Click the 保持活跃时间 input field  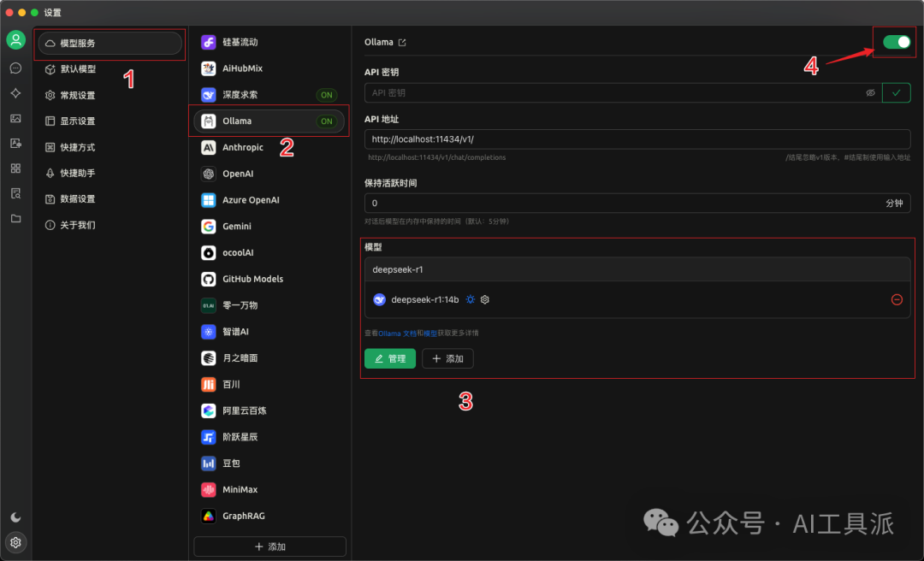tap(637, 203)
